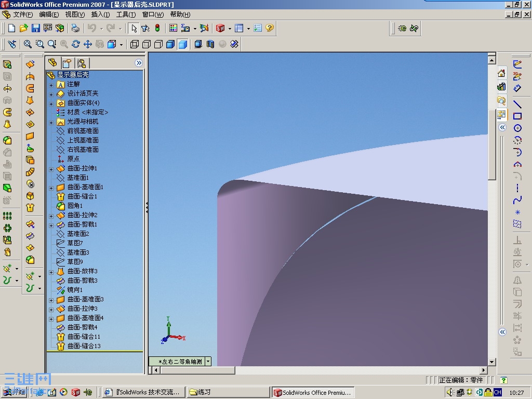Save the part with the floppy disk icon
The height and width of the screenshot is (399, 532).
point(36,28)
